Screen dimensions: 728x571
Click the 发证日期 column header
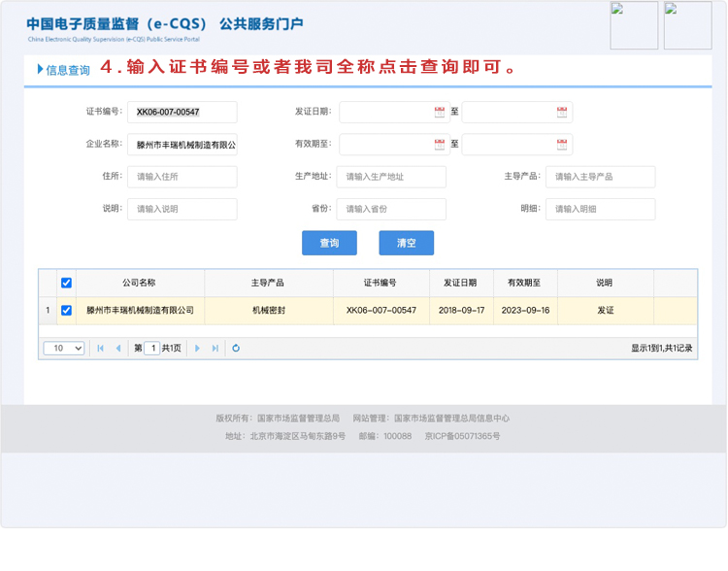tap(460, 284)
